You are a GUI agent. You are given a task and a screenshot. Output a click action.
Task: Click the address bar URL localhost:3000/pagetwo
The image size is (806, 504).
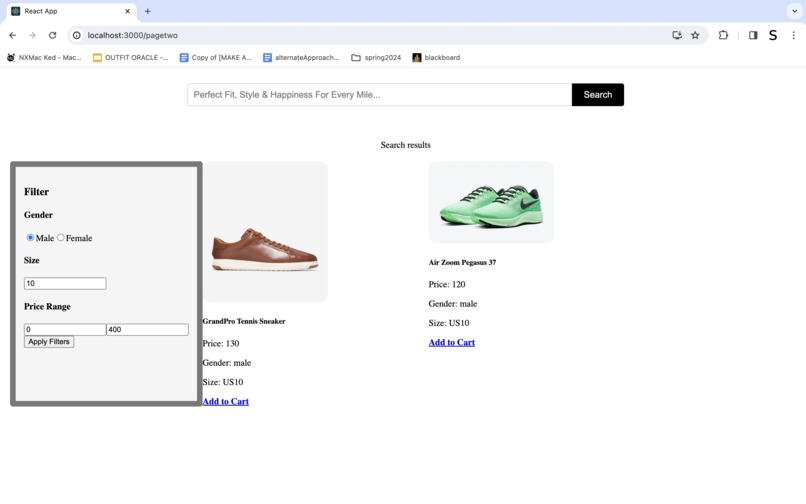[133, 35]
